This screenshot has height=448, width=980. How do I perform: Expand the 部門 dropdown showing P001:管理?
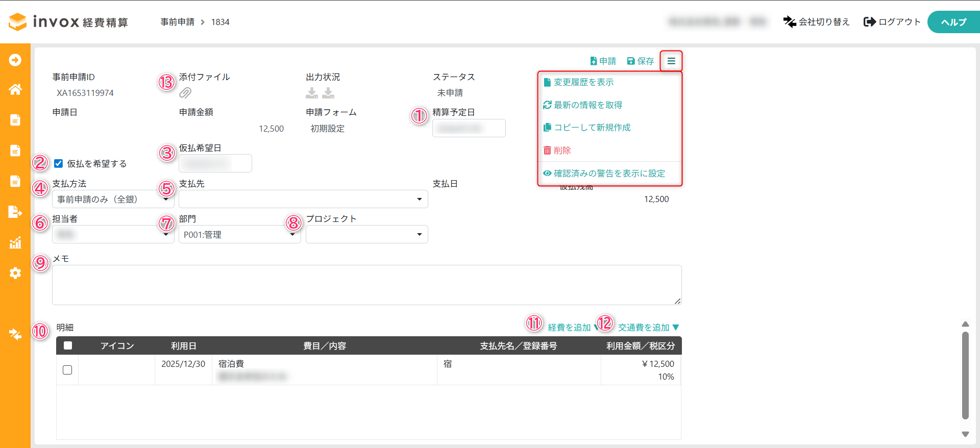239,235
